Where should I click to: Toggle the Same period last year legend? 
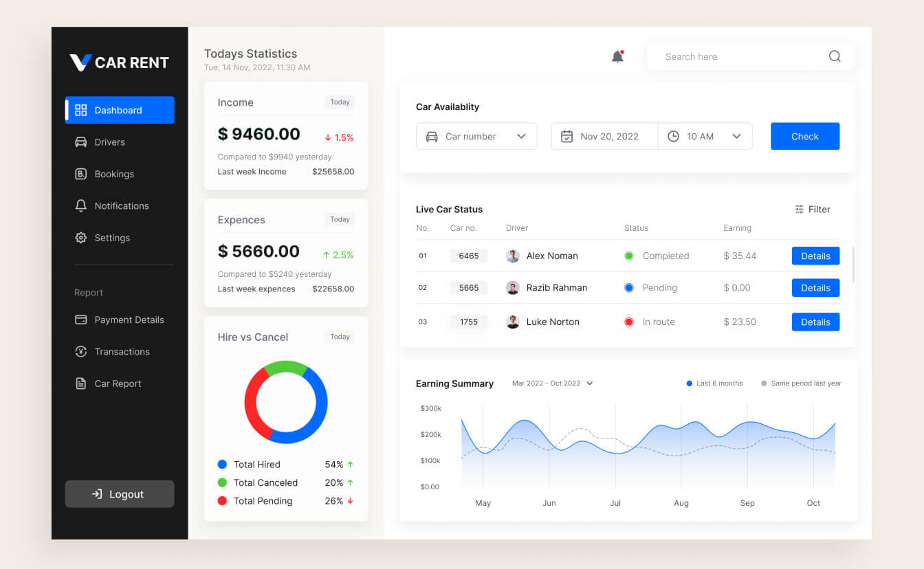(801, 383)
